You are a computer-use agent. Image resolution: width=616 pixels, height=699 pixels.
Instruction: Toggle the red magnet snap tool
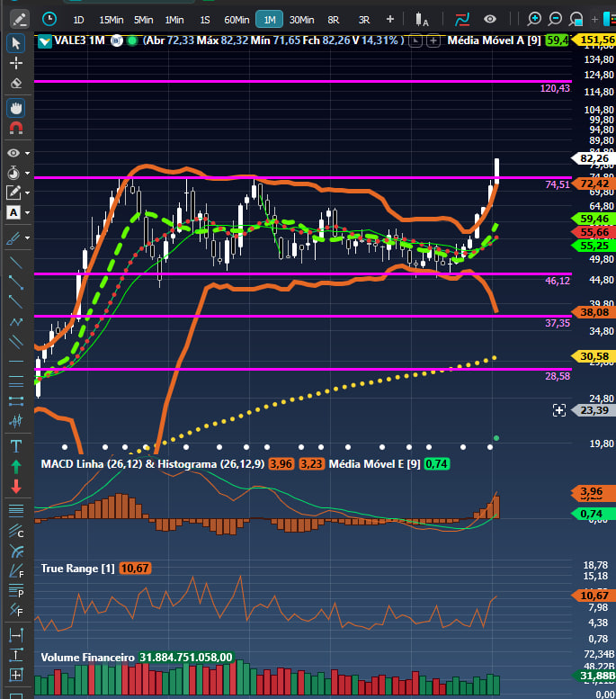pyautogui.click(x=16, y=129)
